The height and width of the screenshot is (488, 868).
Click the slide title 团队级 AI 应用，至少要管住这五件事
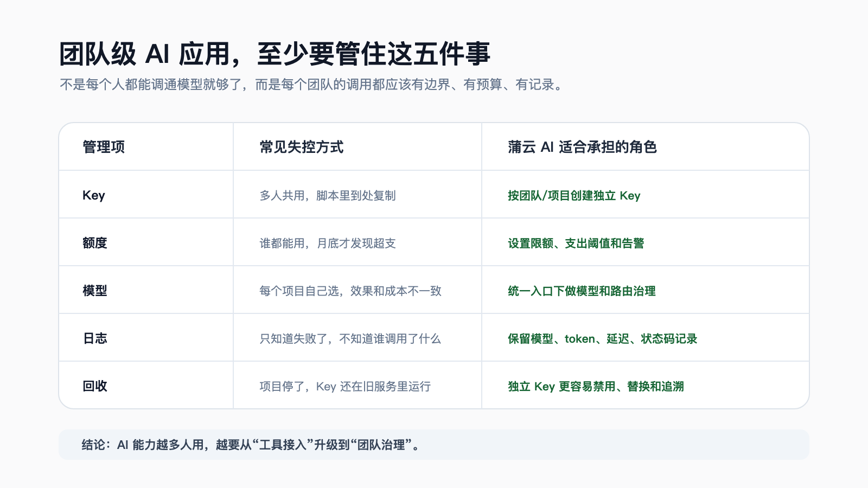pos(275,54)
